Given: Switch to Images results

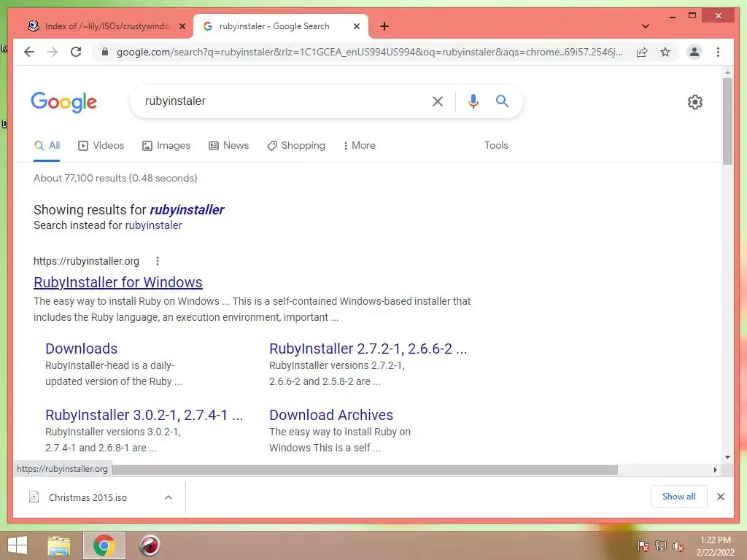Looking at the screenshot, I should coord(166,145).
